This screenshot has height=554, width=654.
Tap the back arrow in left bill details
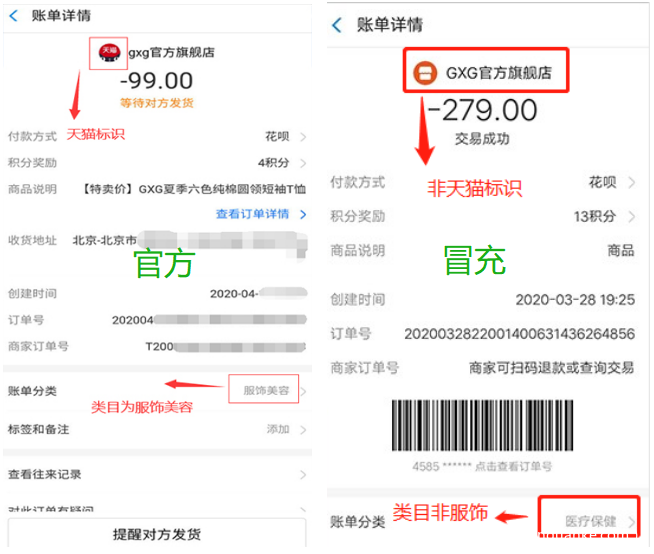pyautogui.click(x=13, y=16)
